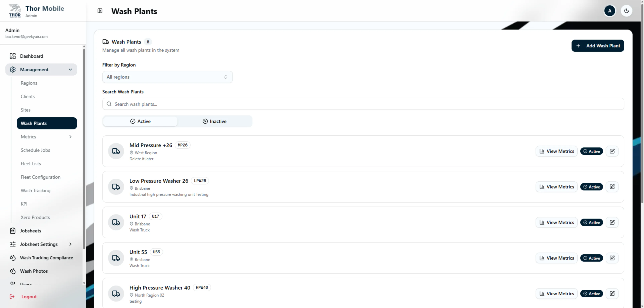644x308 pixels.
Task: Toggle the sidebar collapse icon
Action: pyautogui.click(x=100, y=11)
